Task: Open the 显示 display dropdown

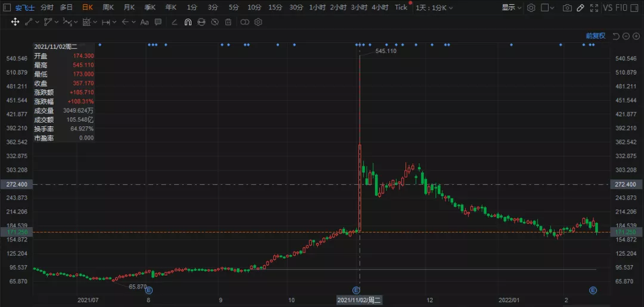Action: (x=511, y=7)
